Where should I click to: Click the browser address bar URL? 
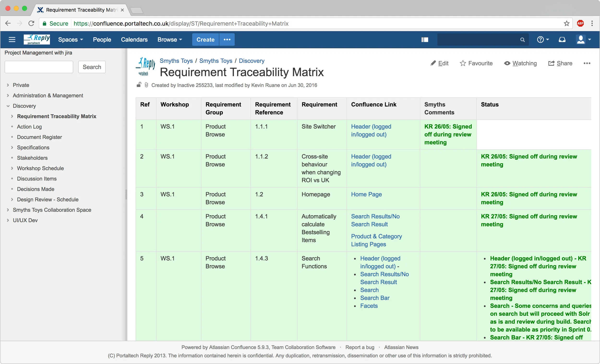(x=181, y=23)
